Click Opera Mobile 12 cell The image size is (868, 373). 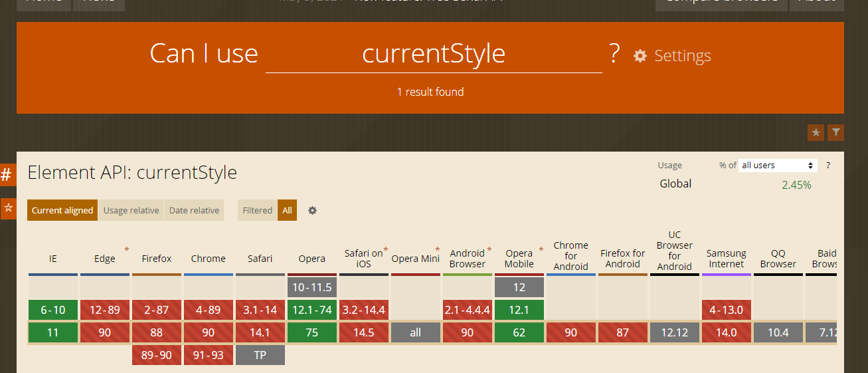(519, 287)
